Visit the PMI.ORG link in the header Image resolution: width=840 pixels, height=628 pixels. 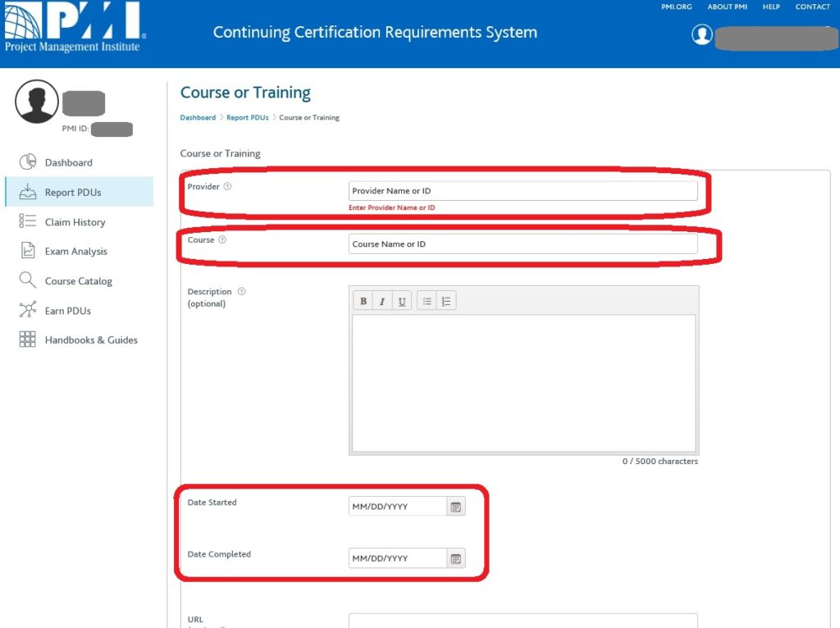click(x=676, y=7)
